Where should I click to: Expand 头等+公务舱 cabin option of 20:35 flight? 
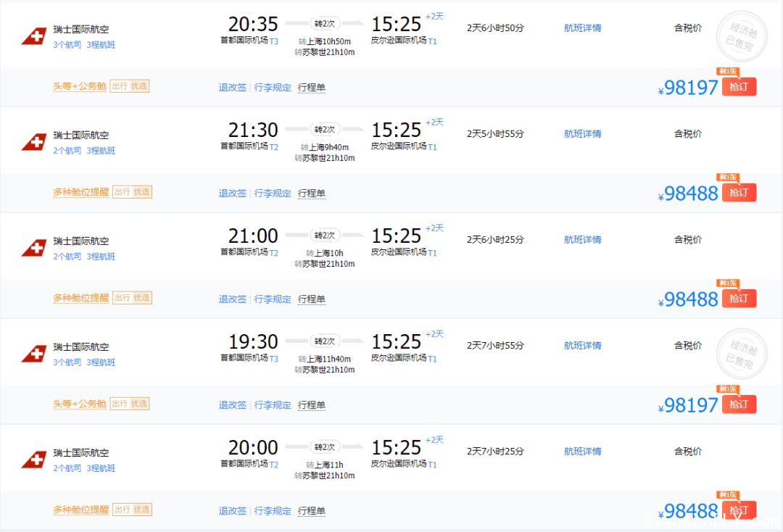(x=80, y=86)
